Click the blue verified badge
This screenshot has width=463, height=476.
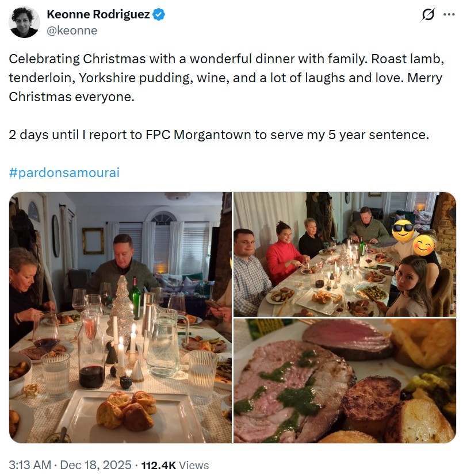coord(159,15)
